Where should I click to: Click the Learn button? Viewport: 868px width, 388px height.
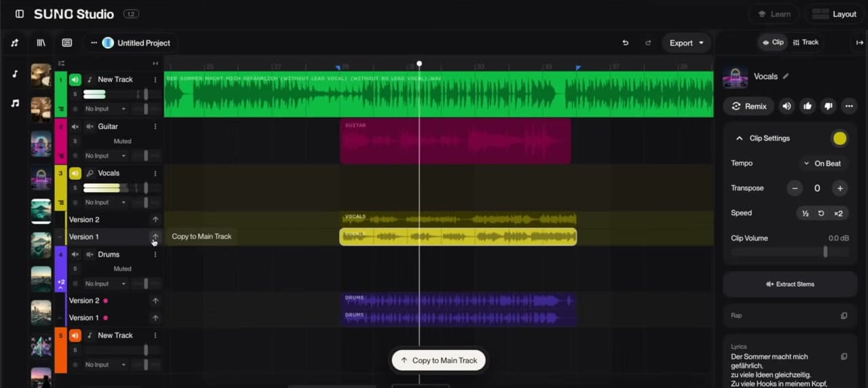(x=774, y=14)
